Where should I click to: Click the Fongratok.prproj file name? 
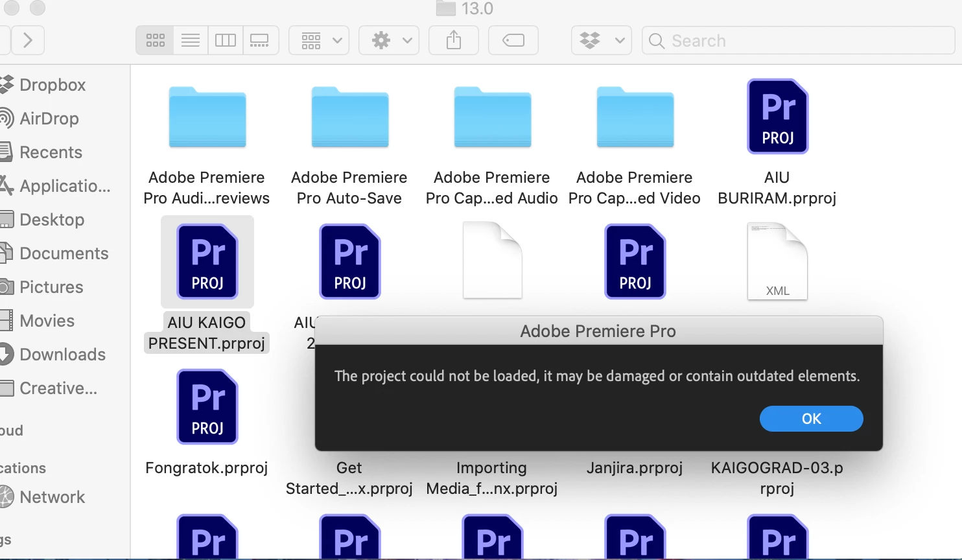coord(207,468)
